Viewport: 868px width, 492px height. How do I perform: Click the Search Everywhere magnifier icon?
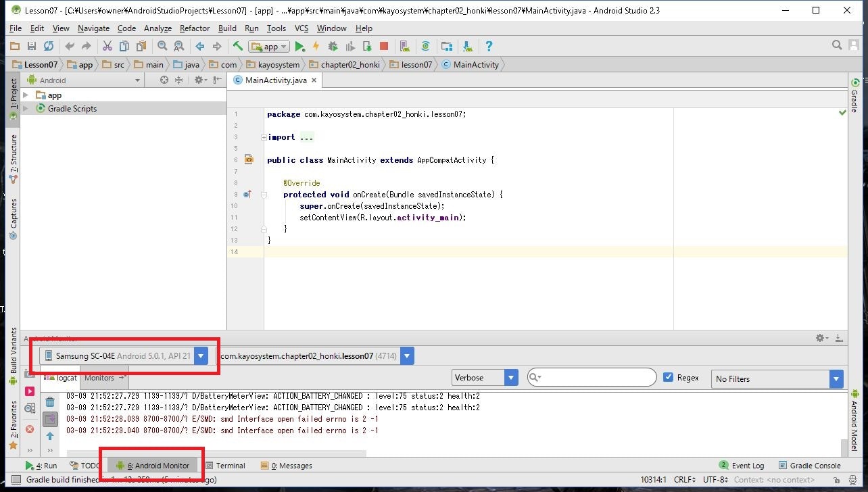(x=837, y=45)
